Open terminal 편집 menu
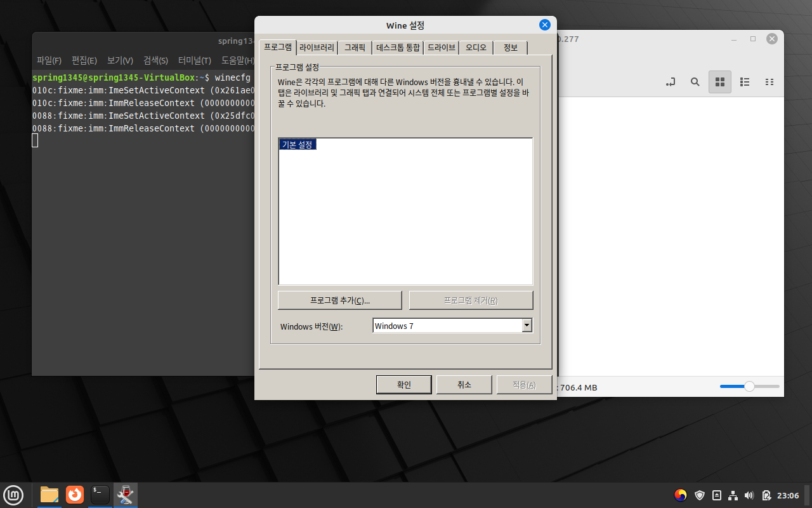This screenshot has width=812, height=508. pos(84,60)
